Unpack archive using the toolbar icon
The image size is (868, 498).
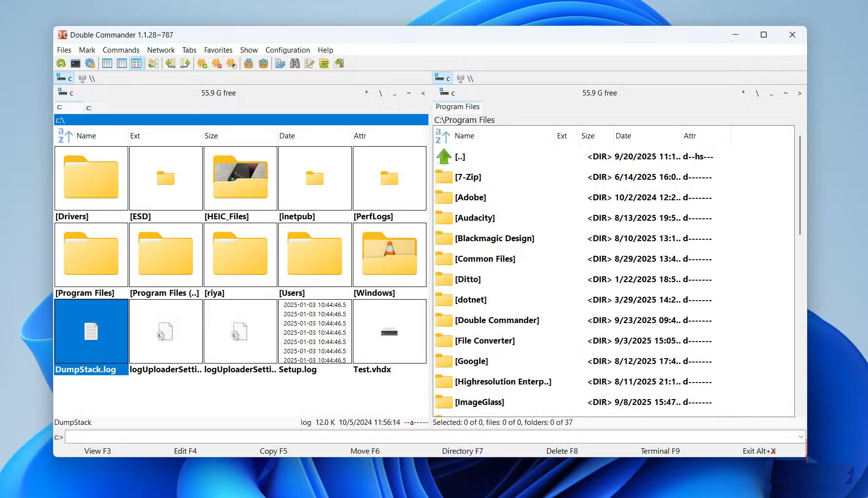263,63
